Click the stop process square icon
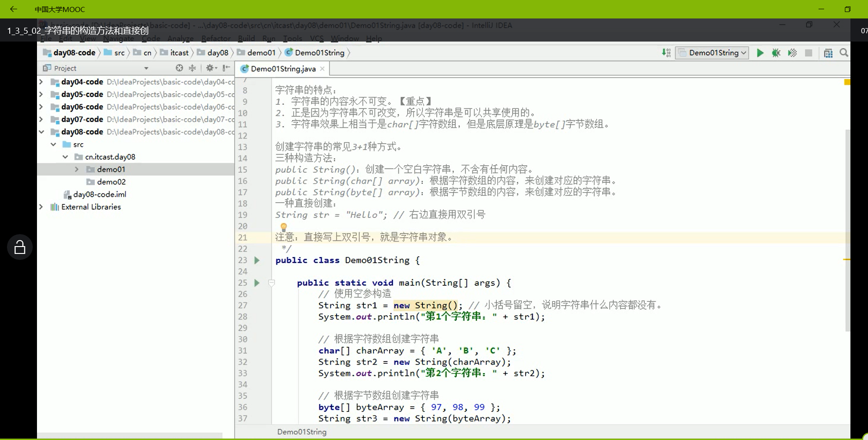The width and height of the screenshot is (868, 440). [808, 53]
